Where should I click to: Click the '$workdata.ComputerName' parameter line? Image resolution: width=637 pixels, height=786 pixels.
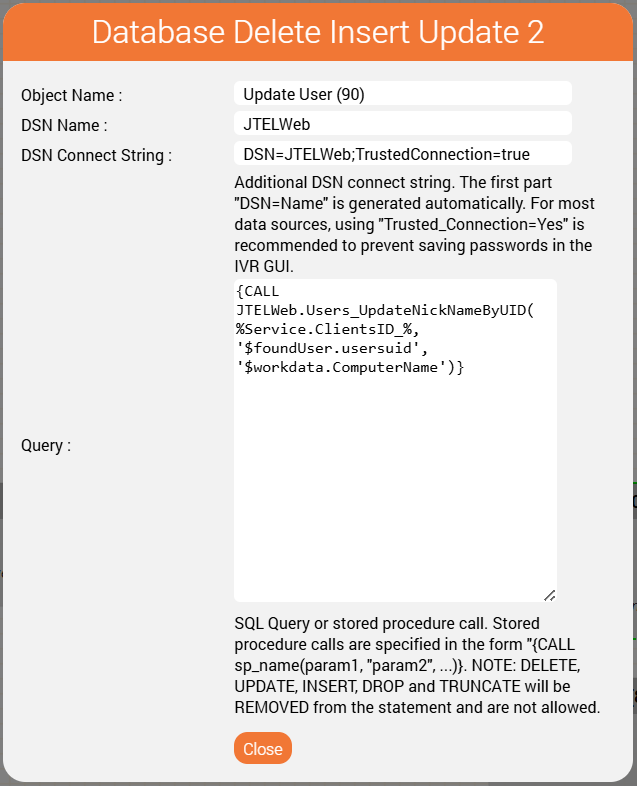(350, 367)
